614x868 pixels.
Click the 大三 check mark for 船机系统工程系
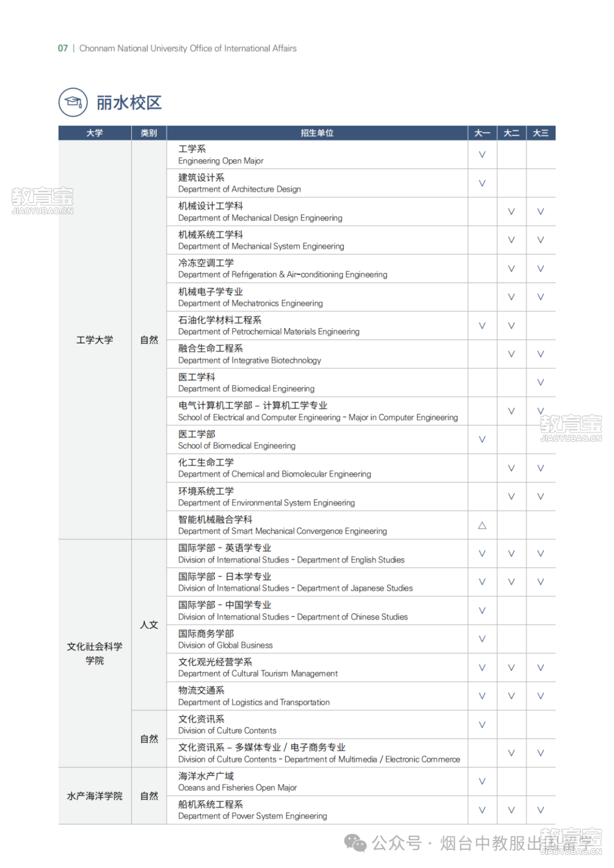click(541, 810)
